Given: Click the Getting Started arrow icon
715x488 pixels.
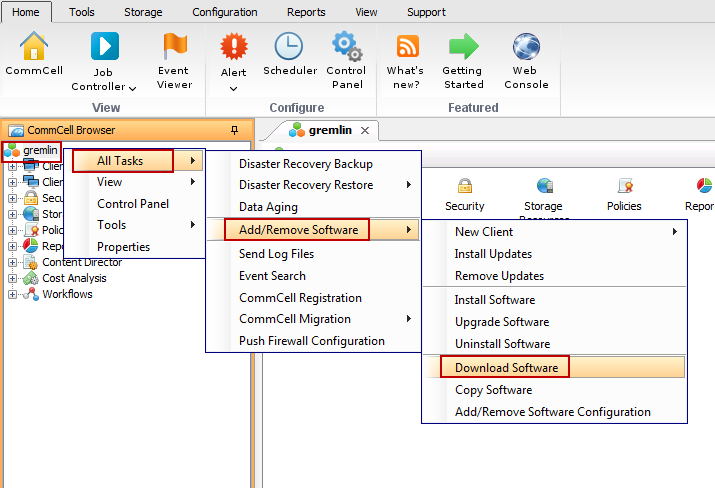Looking at the screenshot, I should pos(462,47).
